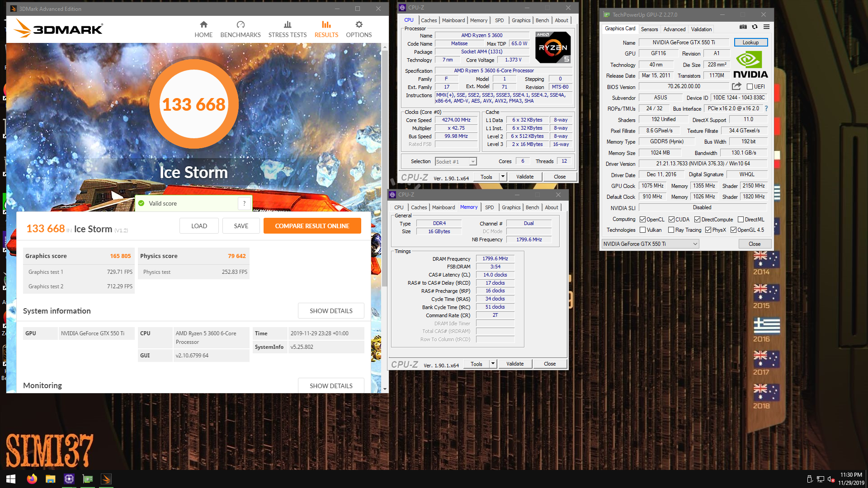Click the valid score help question mark
Screen dimensions: 868x488
pos(245,204)
